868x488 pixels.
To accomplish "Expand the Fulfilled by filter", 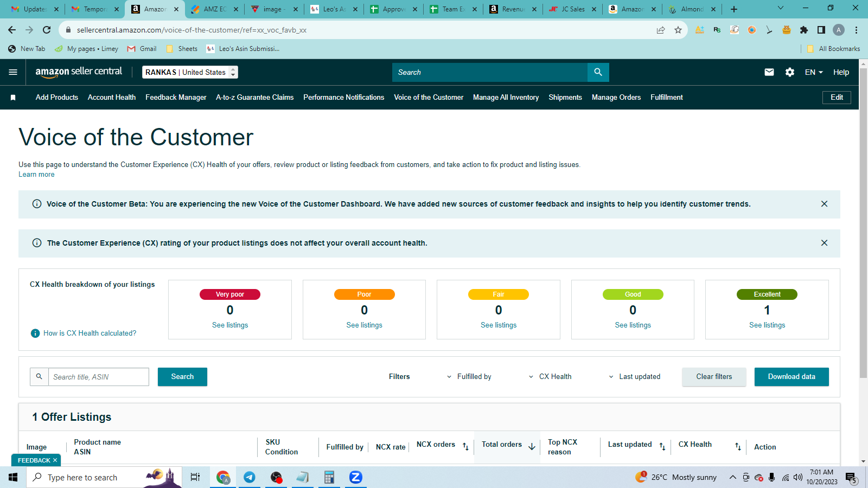I will tap(469, 377).
